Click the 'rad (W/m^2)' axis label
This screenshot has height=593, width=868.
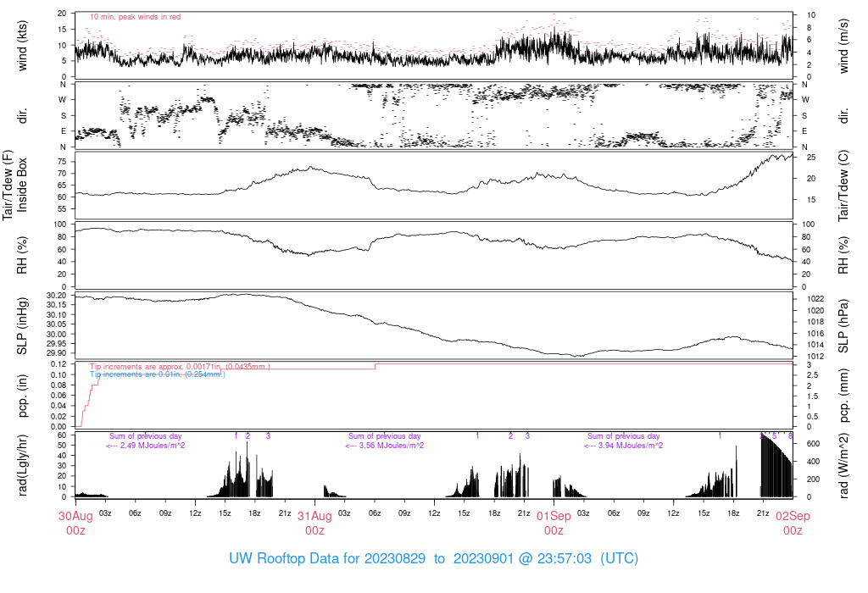(843, 466)
